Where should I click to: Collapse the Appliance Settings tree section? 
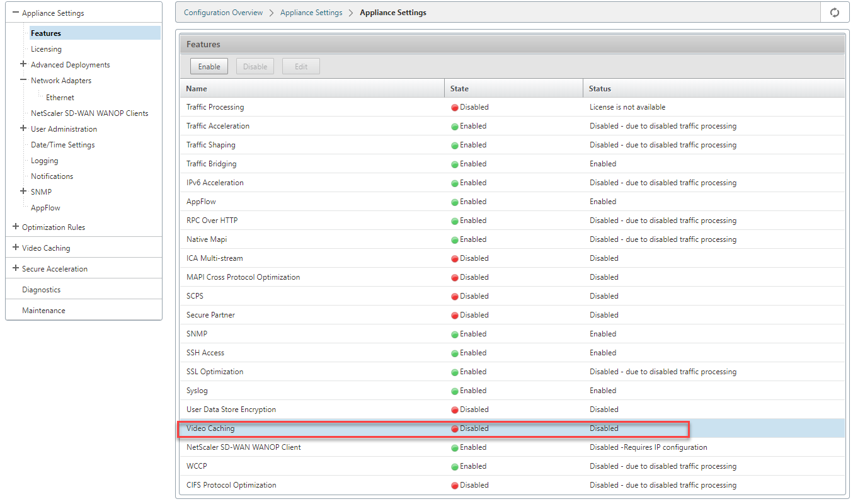click(16, 13)
